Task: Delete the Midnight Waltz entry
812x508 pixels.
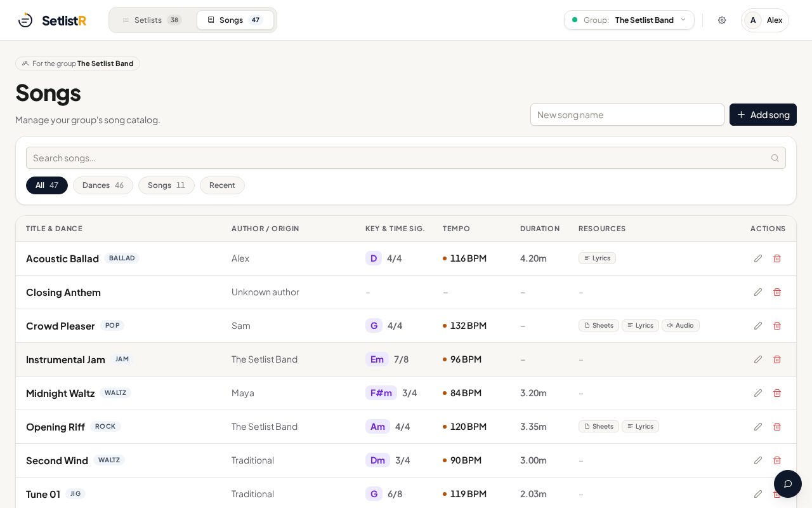Action: (777, 393)
